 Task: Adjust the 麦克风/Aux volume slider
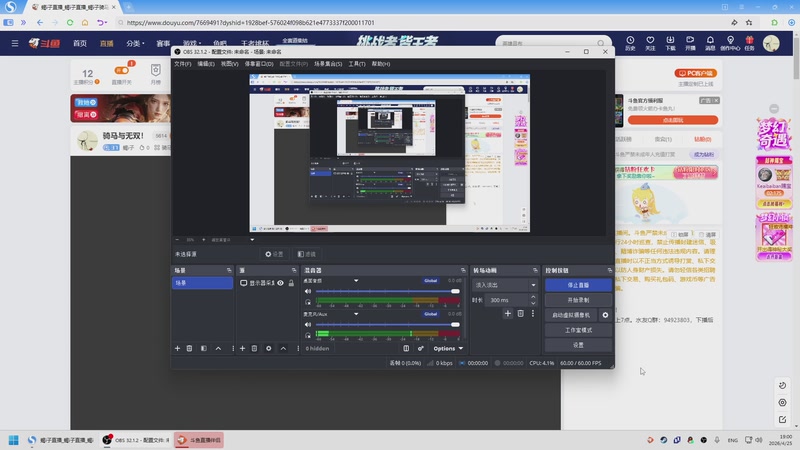(x=388, y=324)
